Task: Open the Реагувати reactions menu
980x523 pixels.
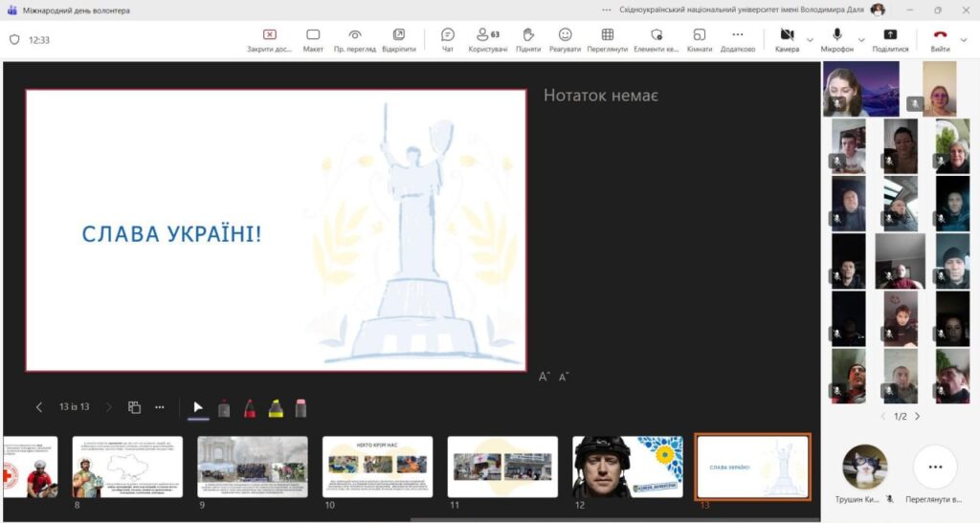Action: coord(565,39)
